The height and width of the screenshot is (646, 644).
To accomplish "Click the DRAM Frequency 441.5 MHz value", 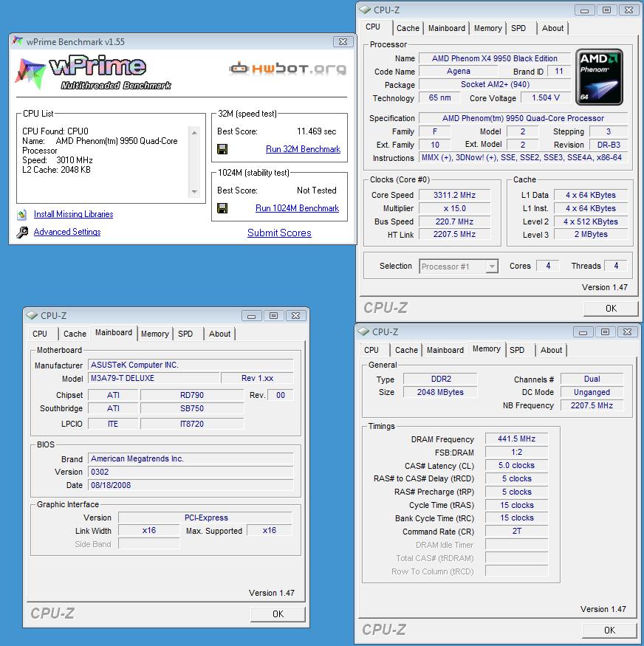I will 517,439.
